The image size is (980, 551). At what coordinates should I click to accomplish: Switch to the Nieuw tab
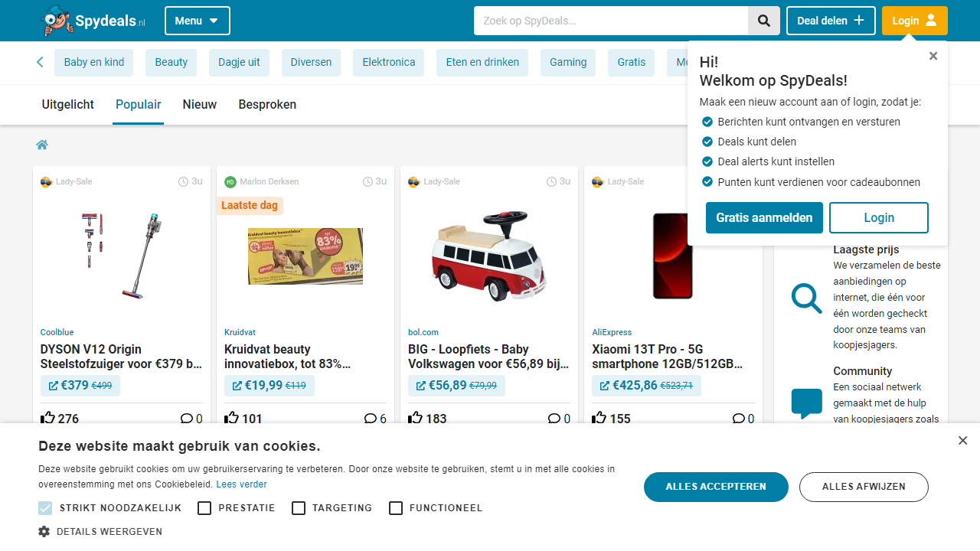[199, 104]
